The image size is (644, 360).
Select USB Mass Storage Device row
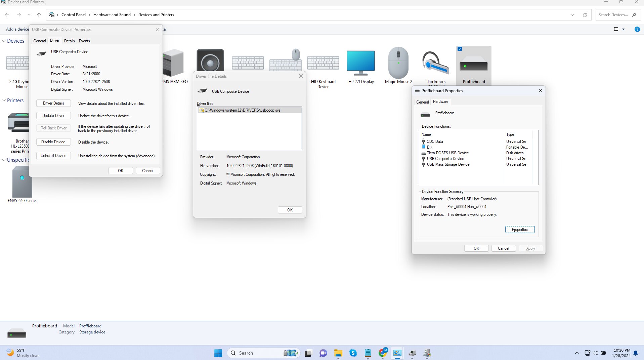click(475, 164)
